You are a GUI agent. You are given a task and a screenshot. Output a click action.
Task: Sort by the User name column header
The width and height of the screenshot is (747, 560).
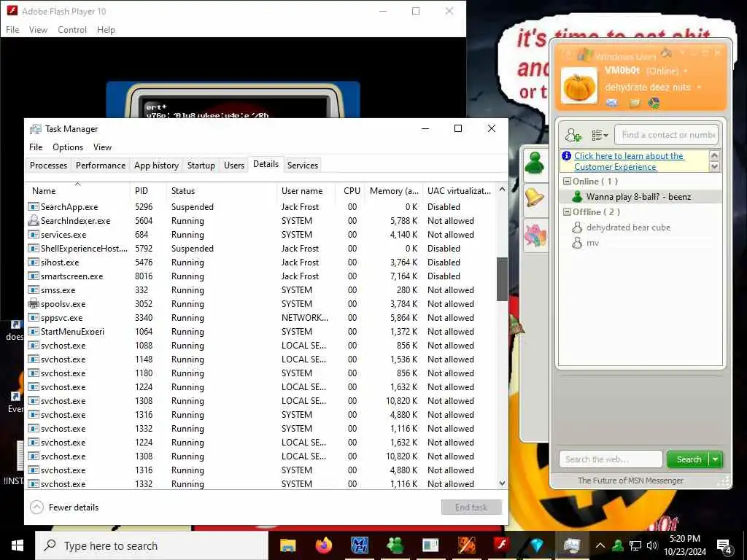306,191
